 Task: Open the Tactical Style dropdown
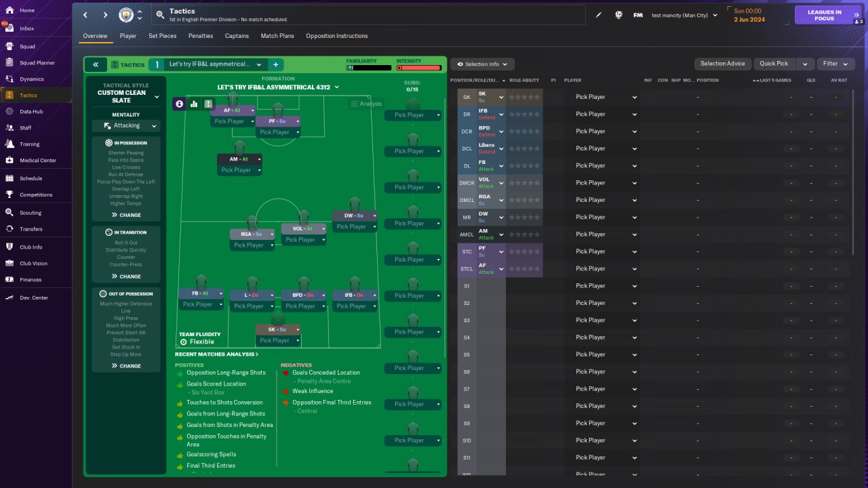click(157, 96)
